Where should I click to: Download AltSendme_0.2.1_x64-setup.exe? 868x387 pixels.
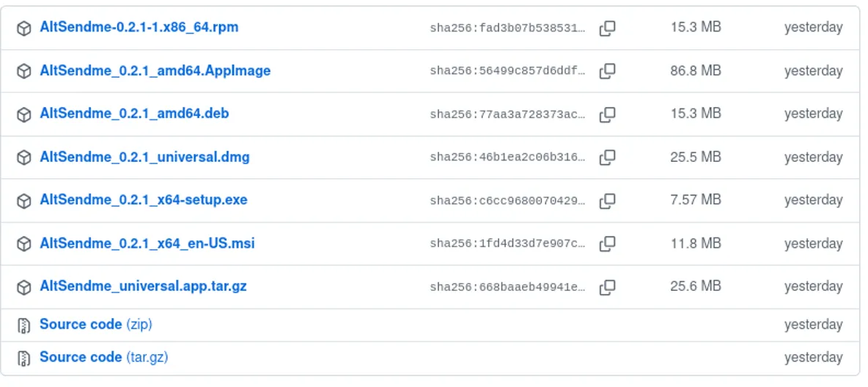coord(143,199)
